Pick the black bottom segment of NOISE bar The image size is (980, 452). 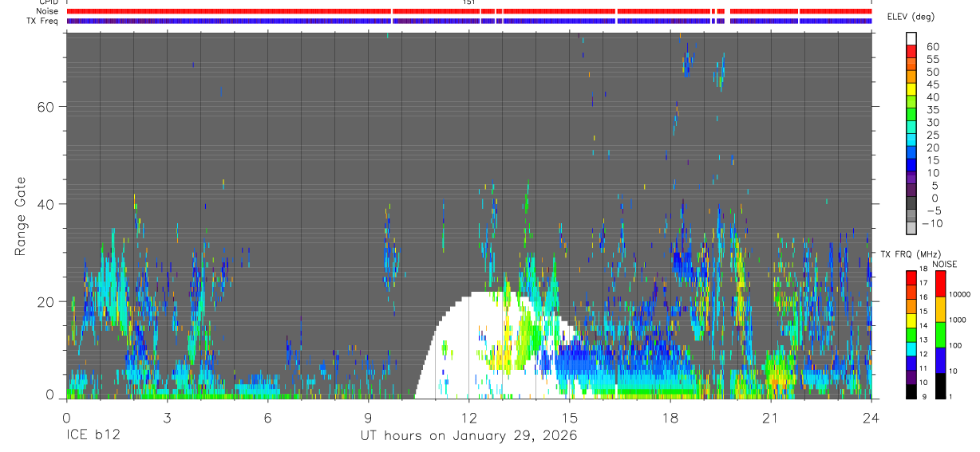click(x=940, y=385)
